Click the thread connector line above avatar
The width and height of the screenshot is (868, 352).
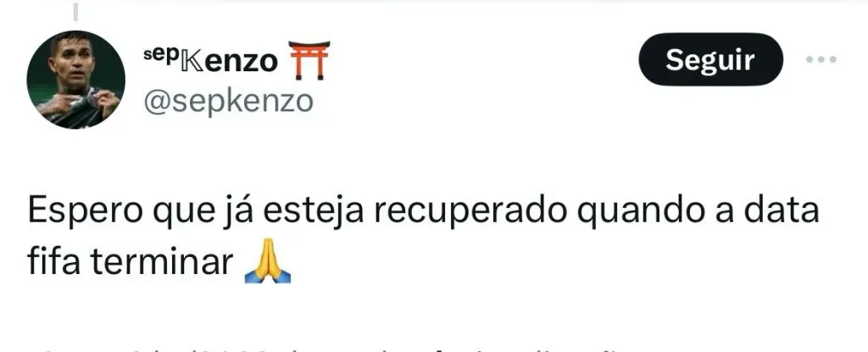click(75, 11)
